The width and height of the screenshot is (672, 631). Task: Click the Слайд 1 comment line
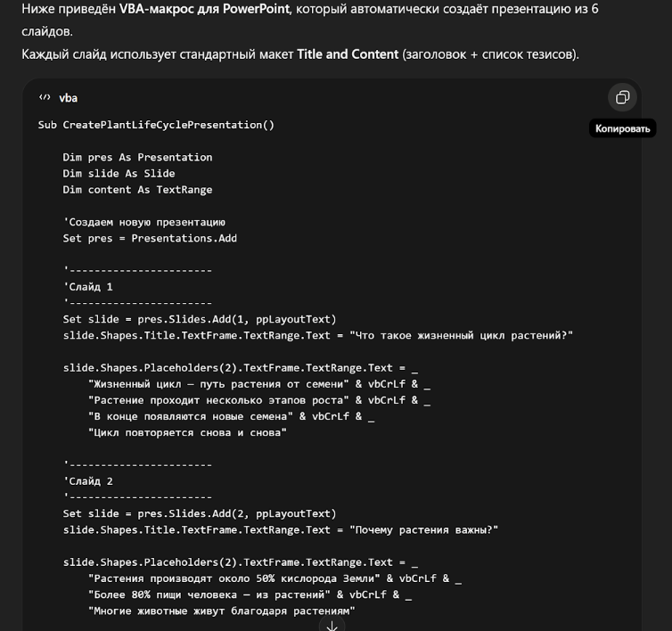(x=88, y=287)
